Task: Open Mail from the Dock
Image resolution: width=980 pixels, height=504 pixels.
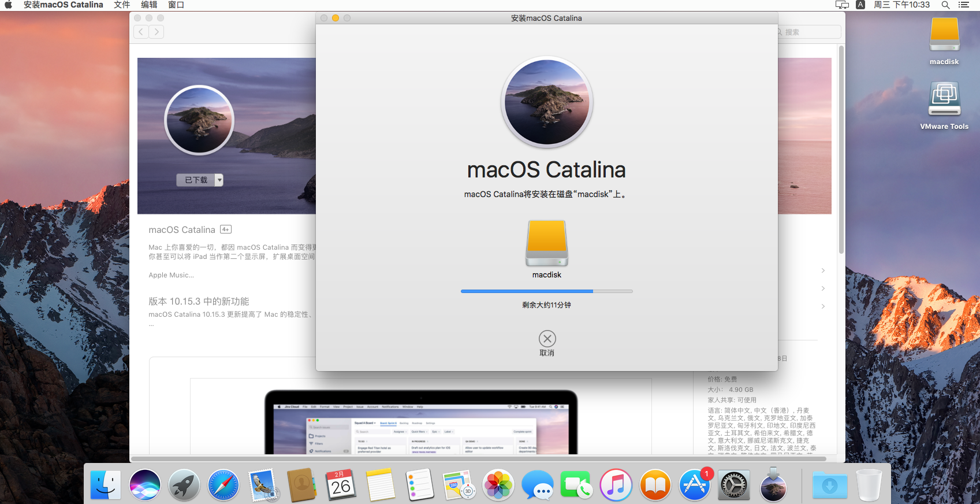Action: click(x=263, y=484)
